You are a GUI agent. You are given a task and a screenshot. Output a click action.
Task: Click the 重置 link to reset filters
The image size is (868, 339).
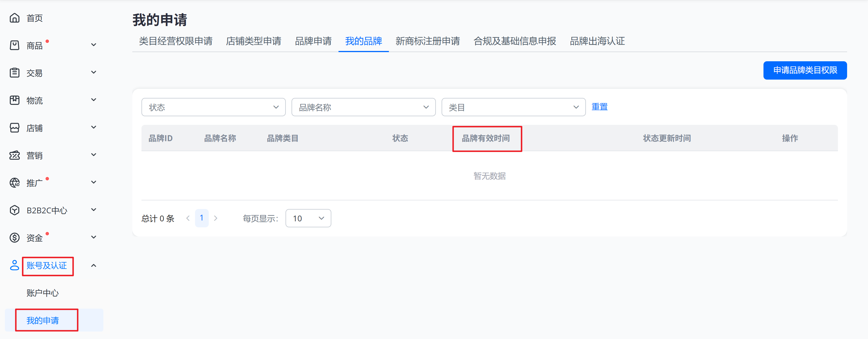click(x=599, y=107)
